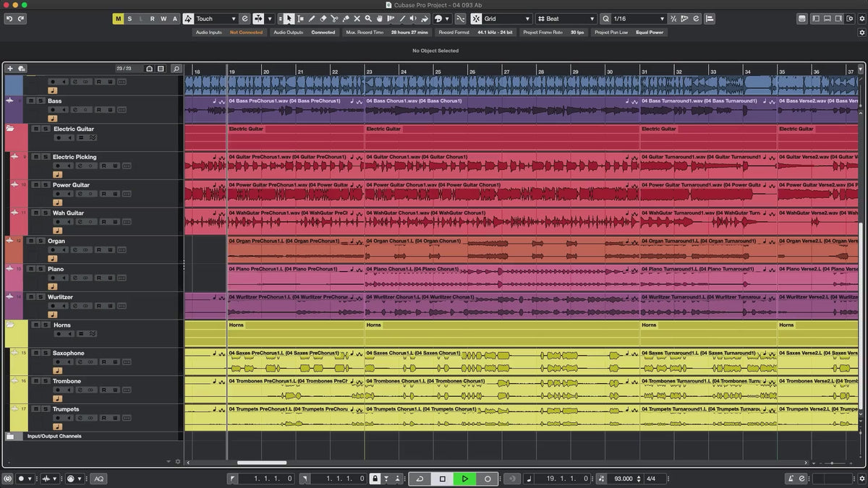Click the track search magnifier icon
Screen dimensions: 868x488
pyautogui.click(x=176, y=69)
